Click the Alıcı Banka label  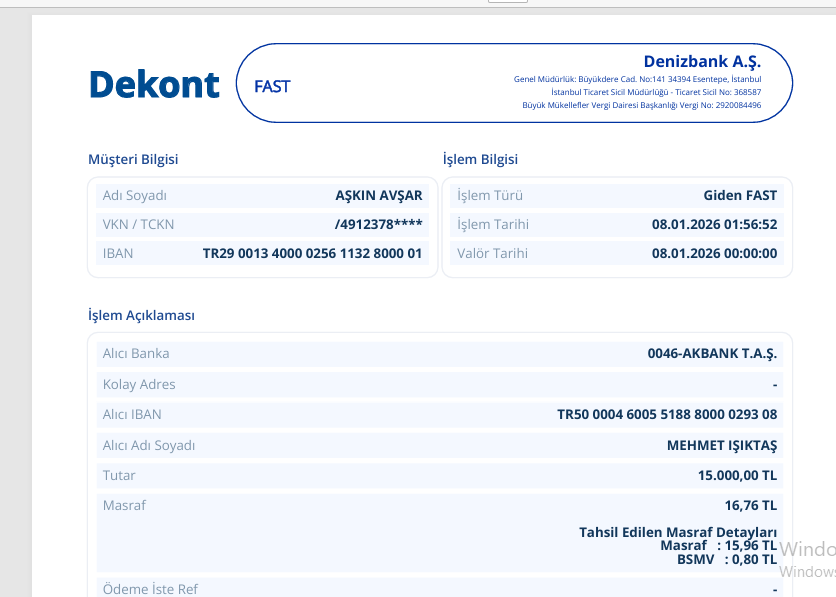point(136,353)
